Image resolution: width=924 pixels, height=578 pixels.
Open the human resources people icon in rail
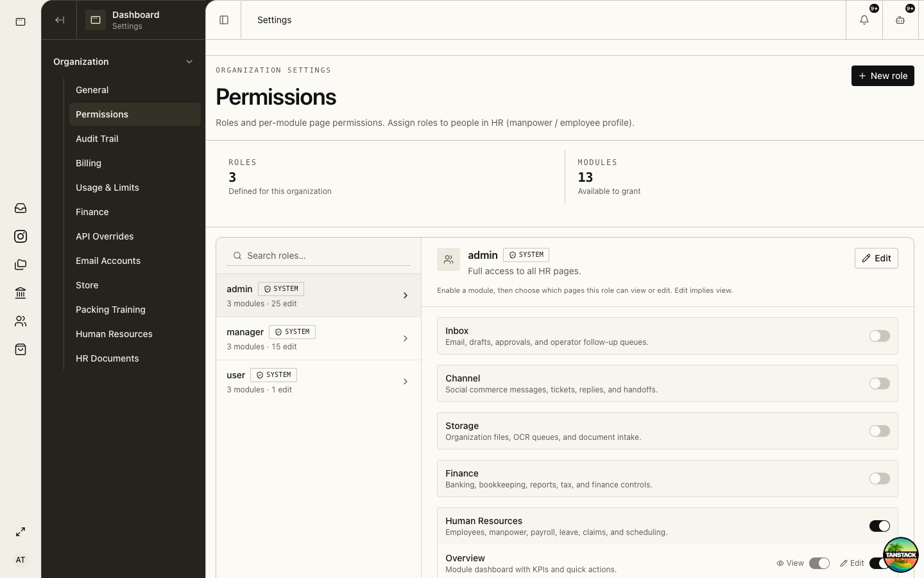coord(21,321)
